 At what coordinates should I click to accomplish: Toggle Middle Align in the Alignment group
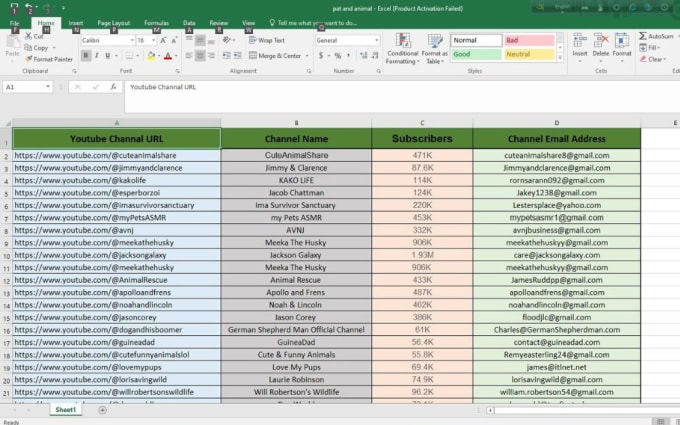200,40
